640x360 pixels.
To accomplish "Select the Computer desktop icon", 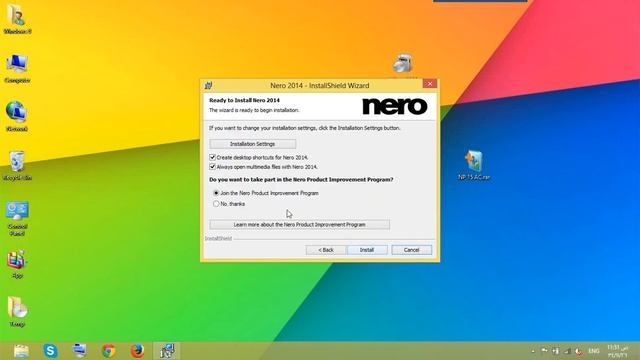I will pos(17,68).
